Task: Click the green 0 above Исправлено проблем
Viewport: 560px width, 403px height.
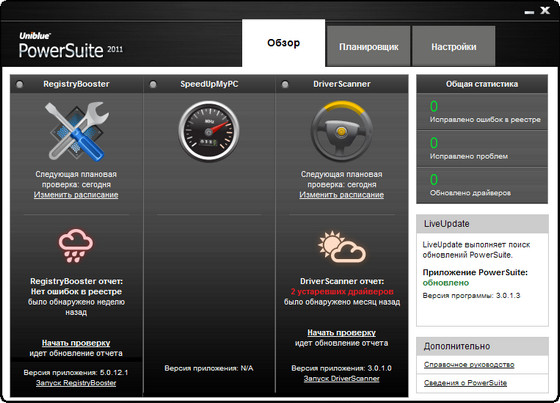Action: point(434,143)
